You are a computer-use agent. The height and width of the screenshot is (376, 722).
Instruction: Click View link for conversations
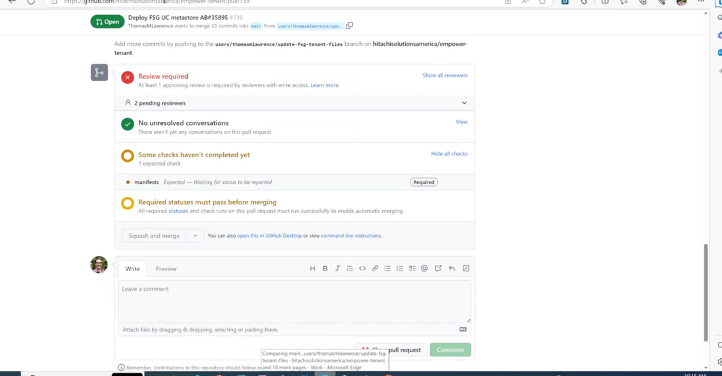[x=461, y=122]
